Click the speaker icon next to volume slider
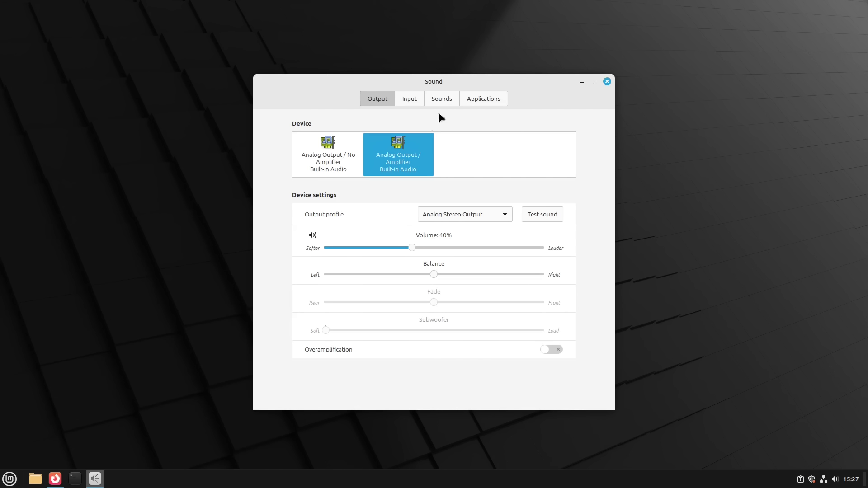The height and width of the screenshot is (488, 868). [x=313, y=235]
